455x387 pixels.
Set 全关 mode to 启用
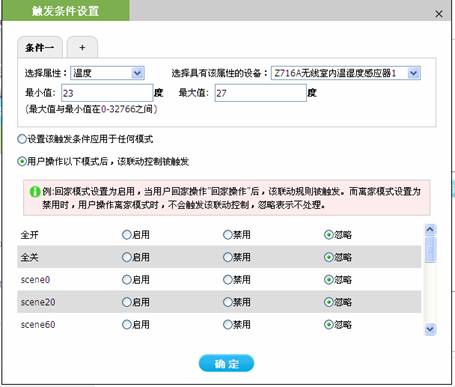click(127, 257)
